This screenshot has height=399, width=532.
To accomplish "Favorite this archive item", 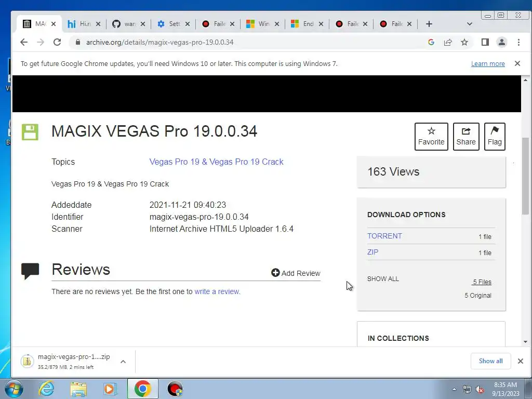I will [x=431, y=137].
